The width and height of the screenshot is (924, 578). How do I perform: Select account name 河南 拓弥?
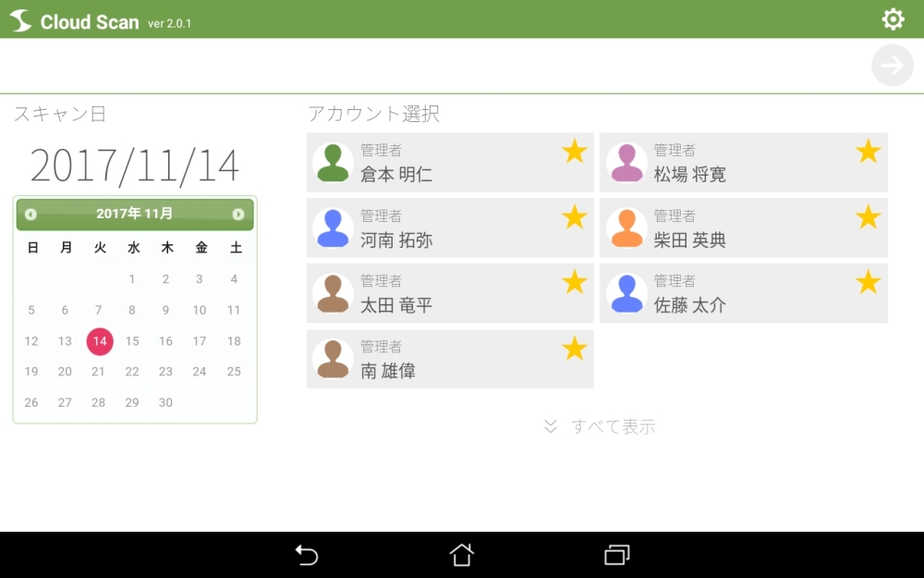[396, 240]
